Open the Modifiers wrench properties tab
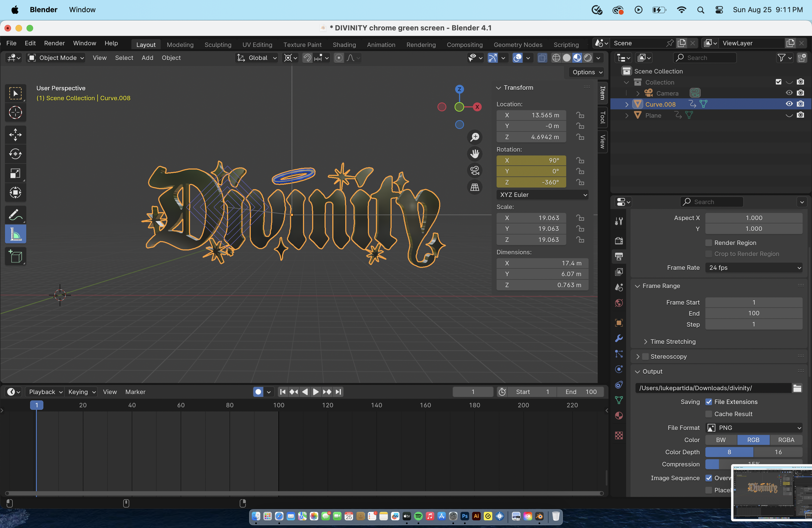Image resolution: width=812 pixels, height=528 pixels. (x=619, y=338)
